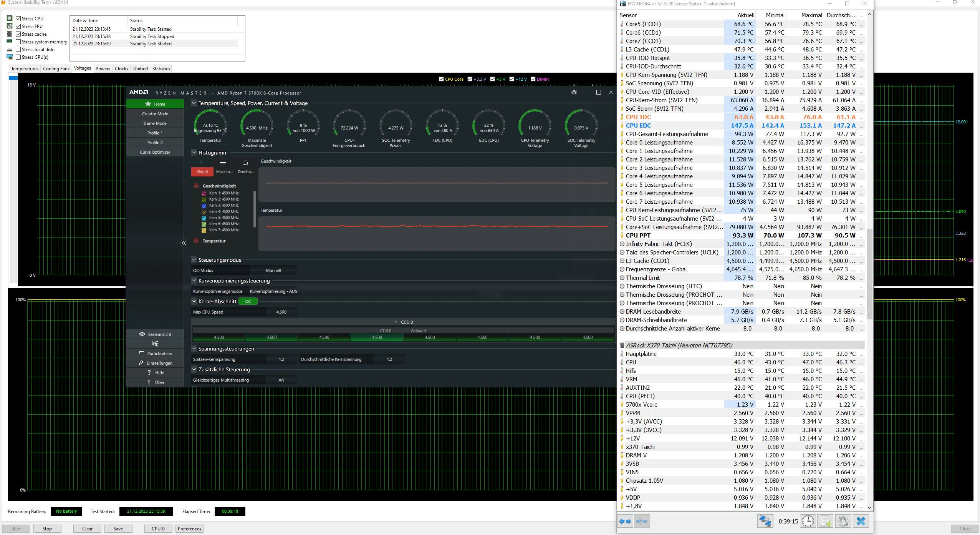Click Stress CPU chip icon in AIDA64

[10, 18]
